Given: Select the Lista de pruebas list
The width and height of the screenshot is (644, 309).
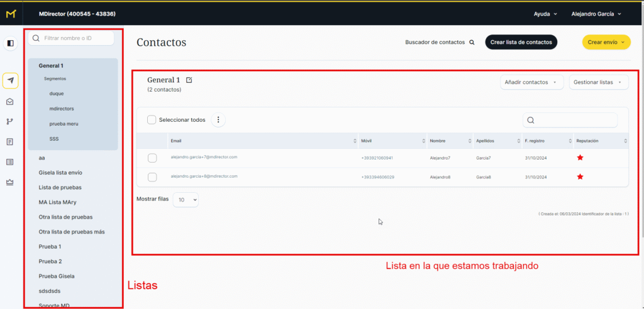Looking at the screenshot, I should tap(60, 187).
